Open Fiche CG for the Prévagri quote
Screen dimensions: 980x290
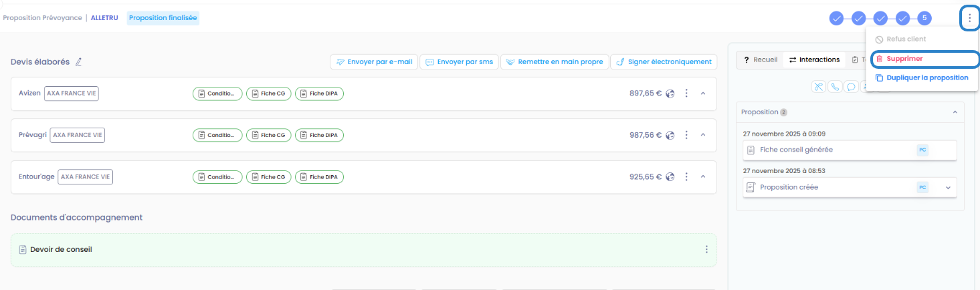coord(269,135)
